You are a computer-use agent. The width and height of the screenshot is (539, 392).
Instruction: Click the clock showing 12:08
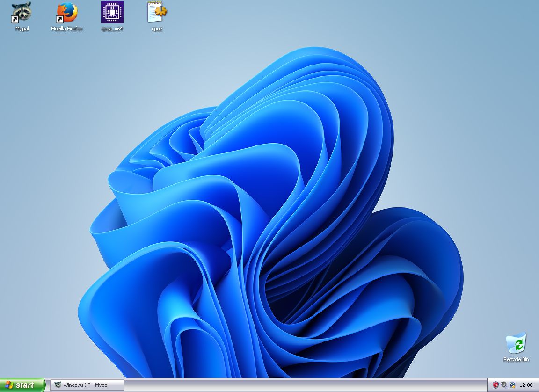pos(527,385)
